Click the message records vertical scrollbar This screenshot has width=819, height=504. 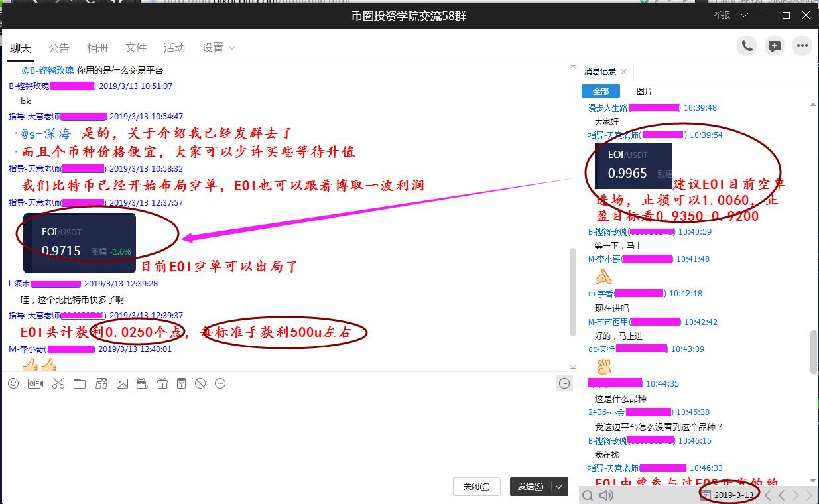[813, 351]
